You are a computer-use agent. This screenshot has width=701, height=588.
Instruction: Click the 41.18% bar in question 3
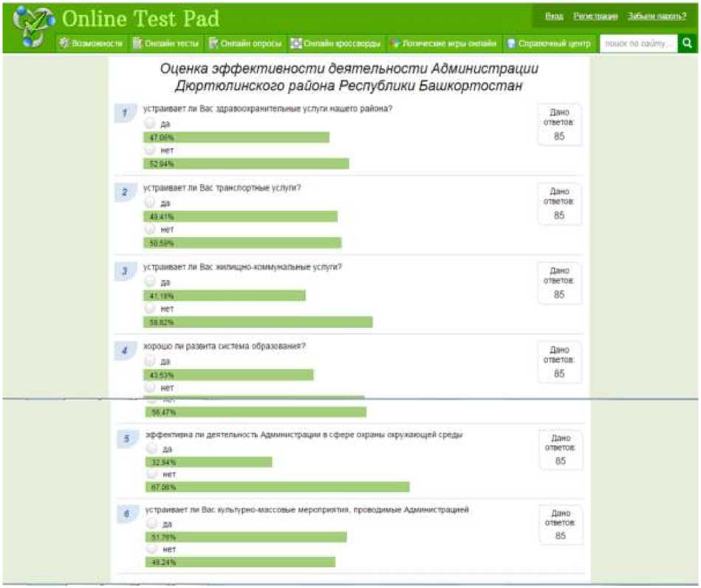[225, 295]
